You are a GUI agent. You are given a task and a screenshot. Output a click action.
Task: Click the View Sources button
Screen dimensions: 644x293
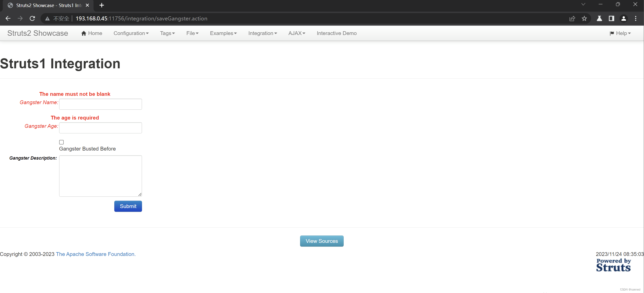coord(322,241)
